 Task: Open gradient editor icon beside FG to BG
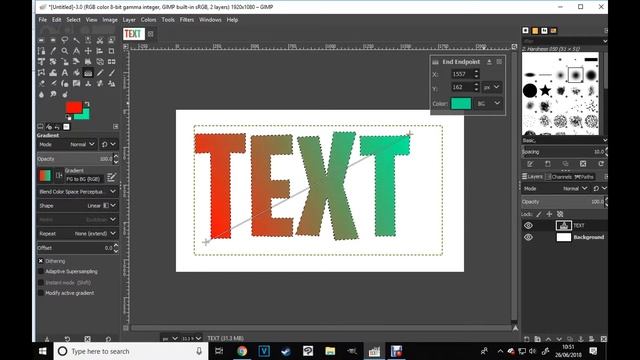click(x=111, y=177)
